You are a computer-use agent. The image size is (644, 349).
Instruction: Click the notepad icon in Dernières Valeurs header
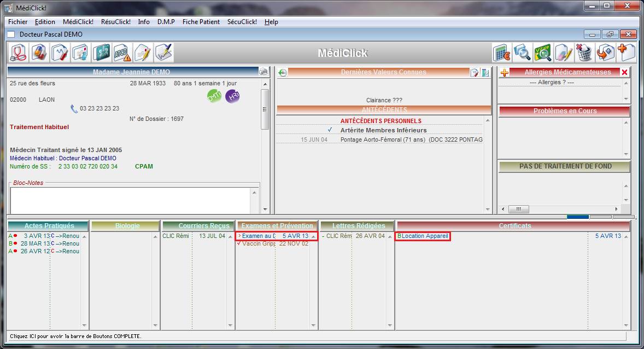(475, 72)
